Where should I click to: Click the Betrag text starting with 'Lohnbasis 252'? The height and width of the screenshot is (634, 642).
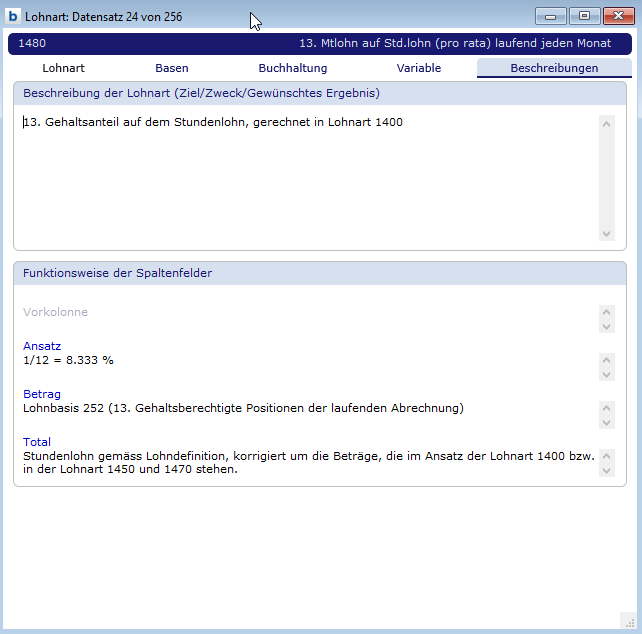(x=243, y=408)
